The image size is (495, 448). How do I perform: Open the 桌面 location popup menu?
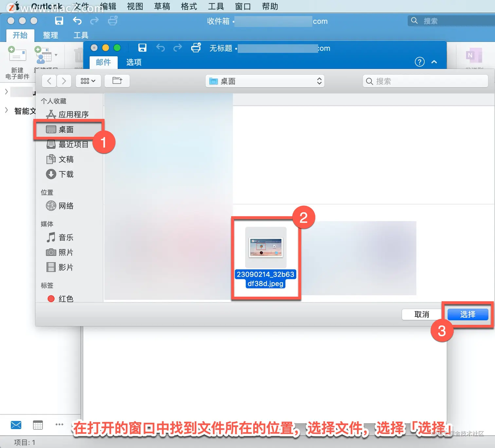pos(265,81)
